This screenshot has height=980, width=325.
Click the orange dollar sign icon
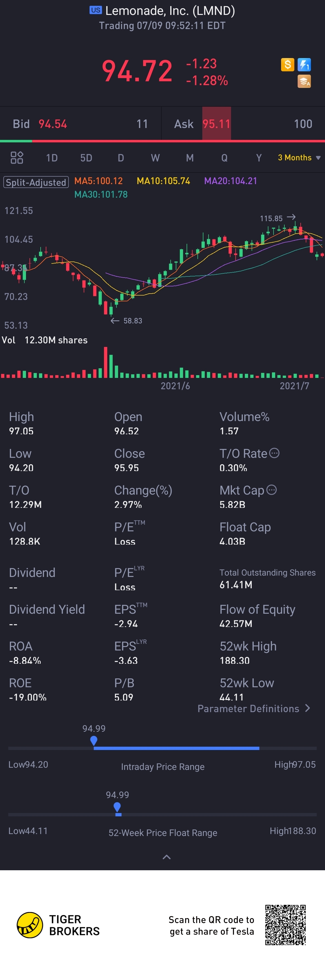tap(287, 65)
